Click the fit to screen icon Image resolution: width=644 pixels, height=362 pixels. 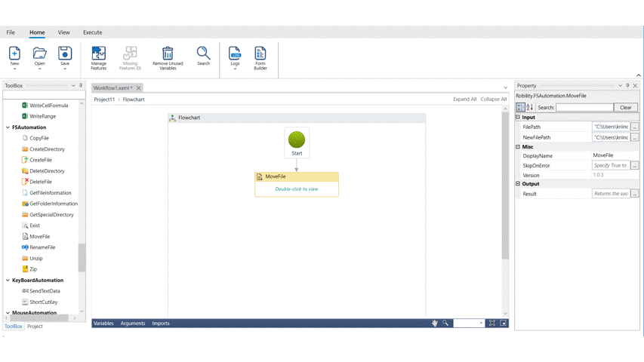coord(491,323)
